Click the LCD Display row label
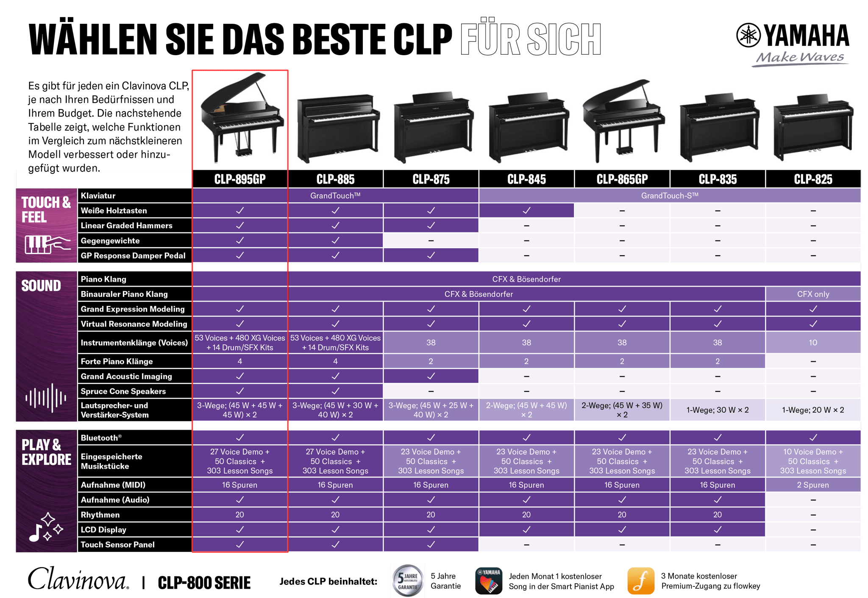868x598 pixels. 134,530
